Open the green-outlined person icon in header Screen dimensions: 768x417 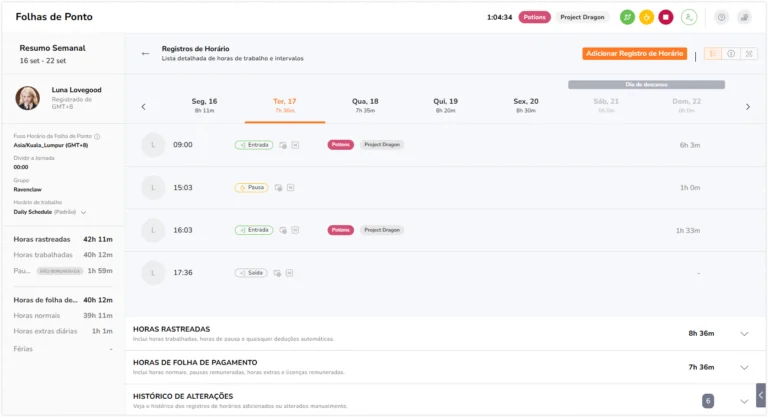(689, 17)
